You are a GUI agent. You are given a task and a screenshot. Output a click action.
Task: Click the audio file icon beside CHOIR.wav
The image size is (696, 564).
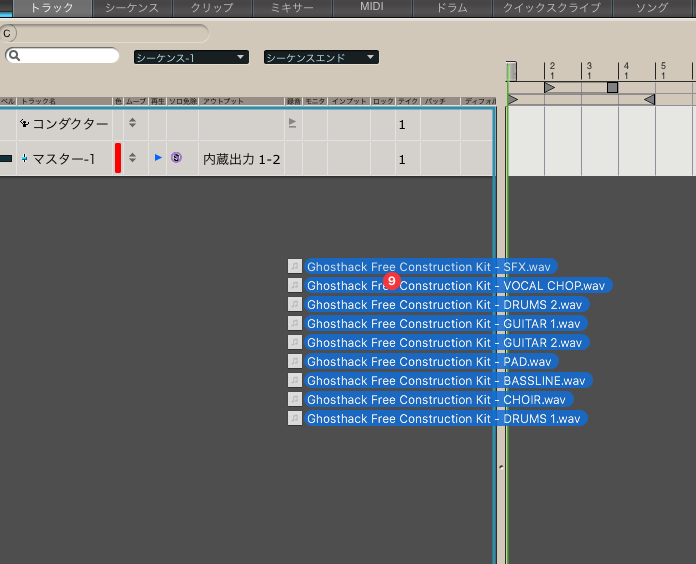coord(295,399)
